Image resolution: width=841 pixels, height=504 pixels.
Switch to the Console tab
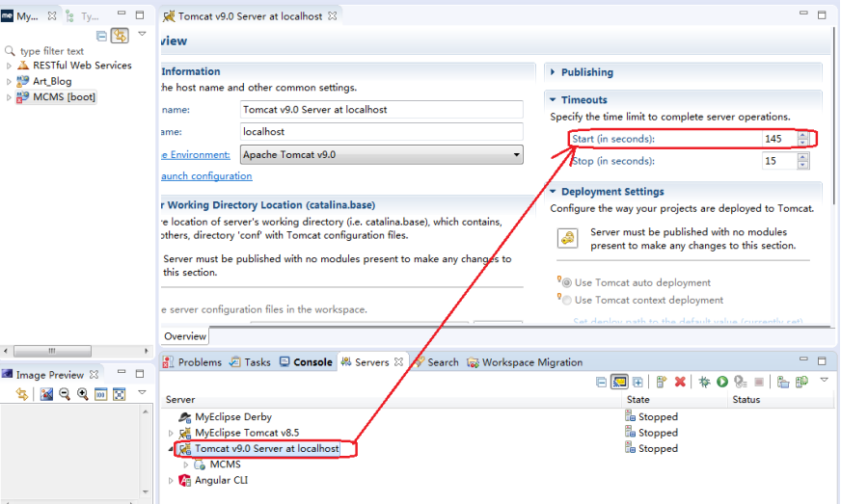306,362
